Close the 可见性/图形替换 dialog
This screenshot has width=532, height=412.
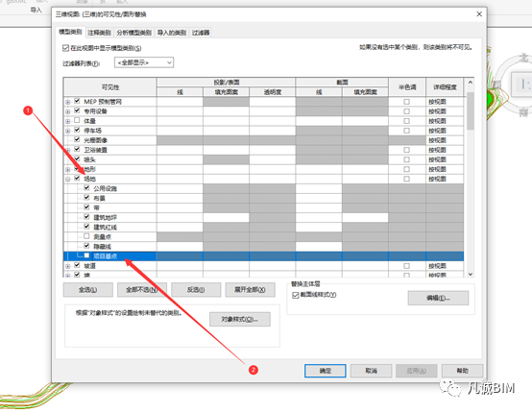click(x=479, y=14)
